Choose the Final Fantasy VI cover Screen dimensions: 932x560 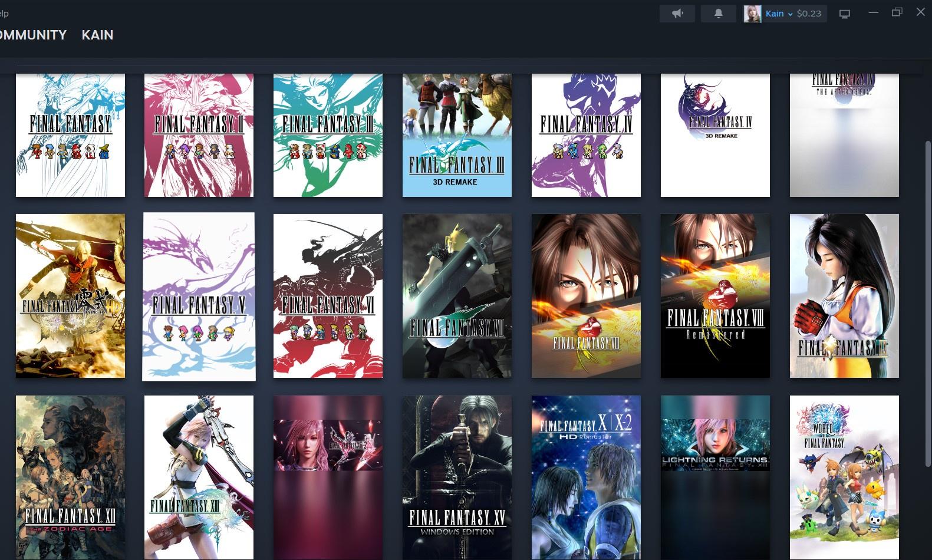(328, 296)
